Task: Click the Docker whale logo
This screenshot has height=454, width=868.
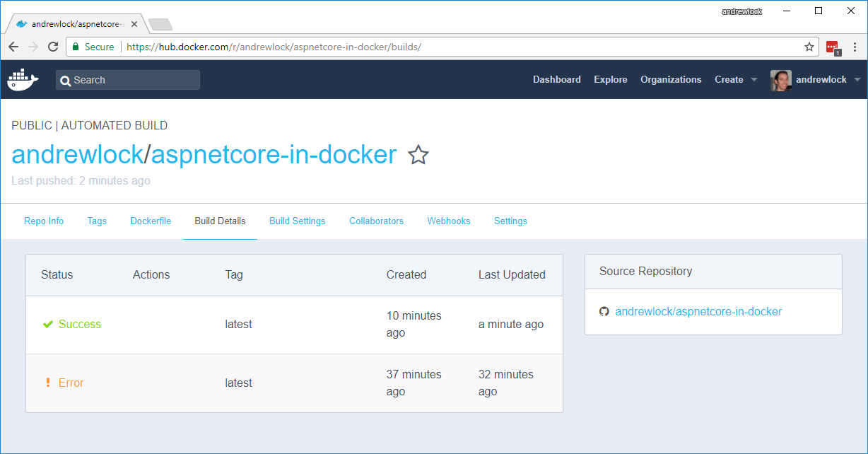Action: [x=23, y=80]
